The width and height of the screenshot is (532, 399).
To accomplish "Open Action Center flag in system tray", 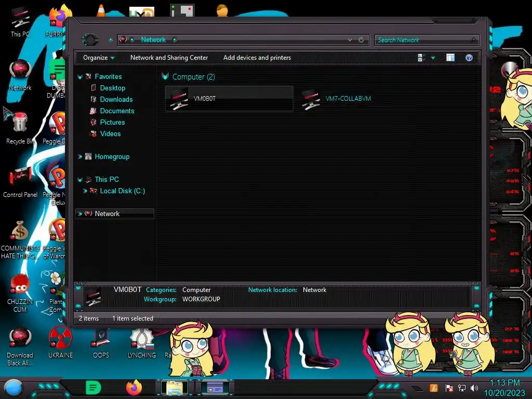I will click(x=449, y=388).
